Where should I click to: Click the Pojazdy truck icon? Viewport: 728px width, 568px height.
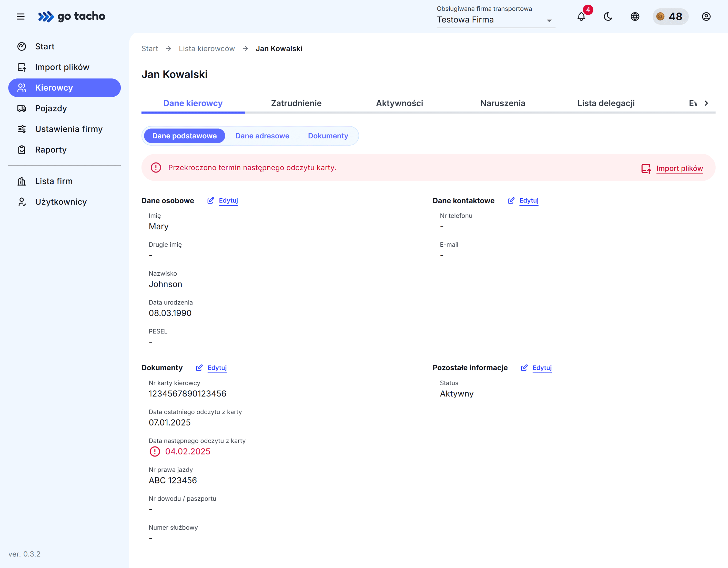(22, 108)
